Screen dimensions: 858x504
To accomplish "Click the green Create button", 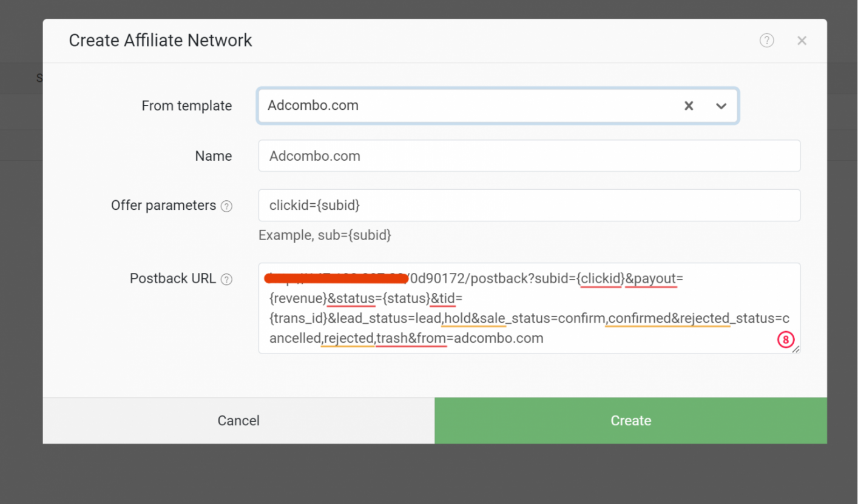I will coord(630,420).
